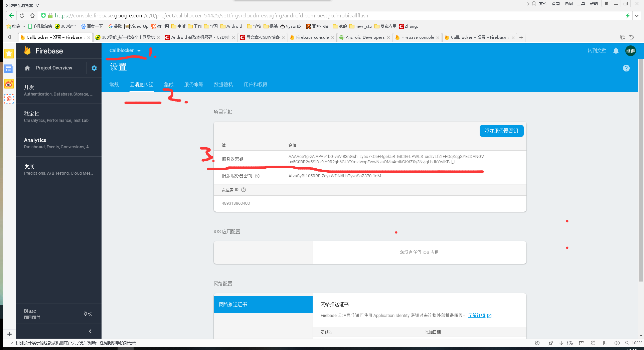The height and width of the screenshot is (350, 644).
Task: Open favorites star in browser sidebar
Action: tap(9, 53)
